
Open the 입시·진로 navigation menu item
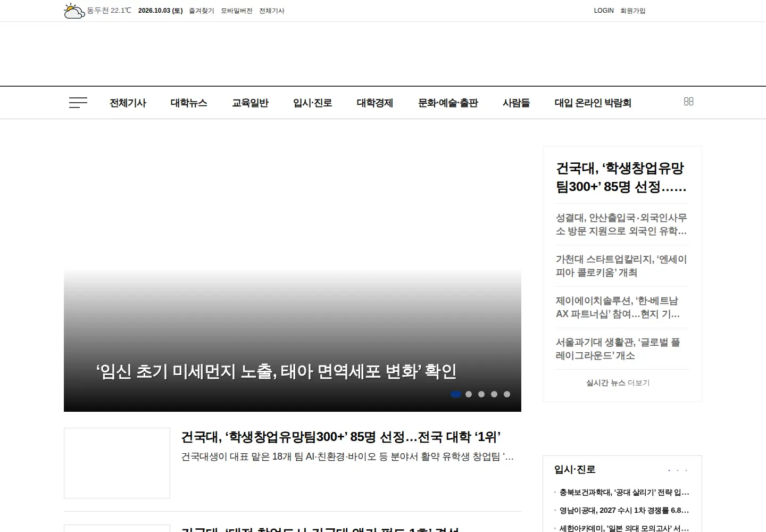[x=313, y=103]
